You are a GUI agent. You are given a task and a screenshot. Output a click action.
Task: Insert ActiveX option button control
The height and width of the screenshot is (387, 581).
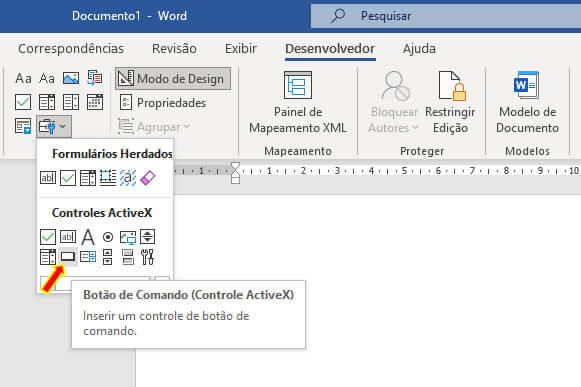[108, 236]
